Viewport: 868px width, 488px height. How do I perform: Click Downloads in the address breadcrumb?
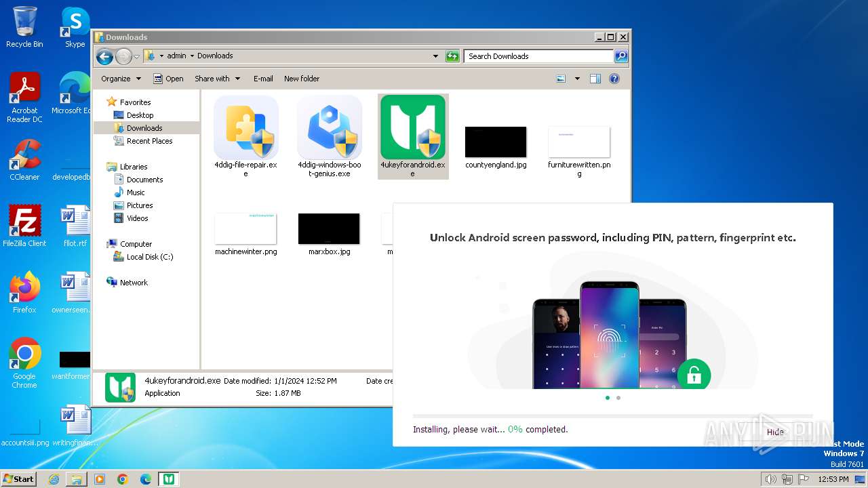215,56
